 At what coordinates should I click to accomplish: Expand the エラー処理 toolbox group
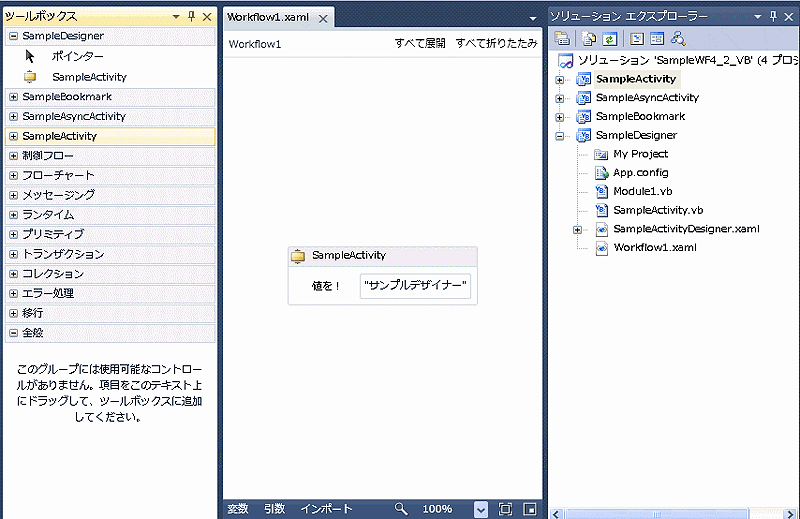[x=14, y=293]
